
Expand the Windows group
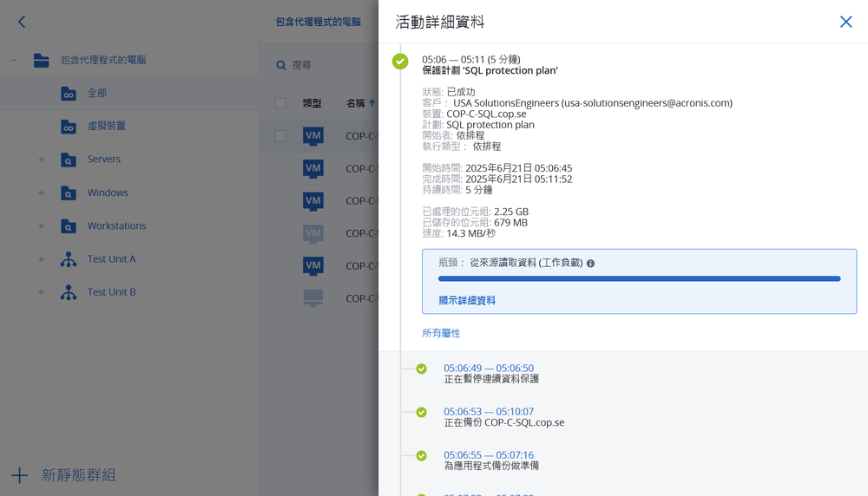(41, 193)
